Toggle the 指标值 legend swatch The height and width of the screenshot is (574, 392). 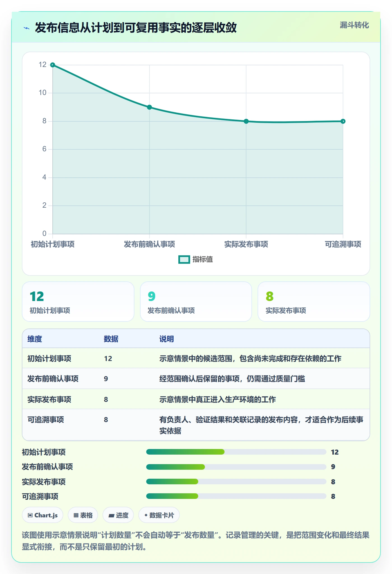coord(184,260)
